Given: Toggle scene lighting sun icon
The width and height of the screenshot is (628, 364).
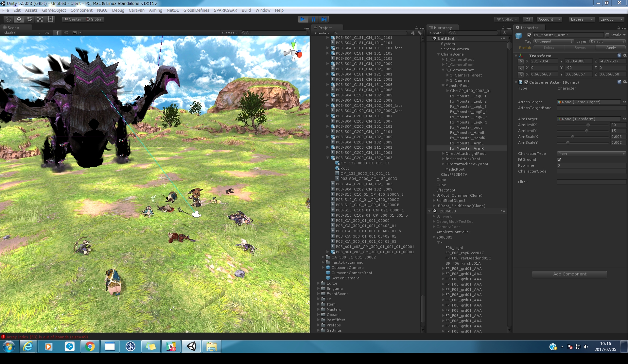Looking at the screenshot, I should point(58,33).
